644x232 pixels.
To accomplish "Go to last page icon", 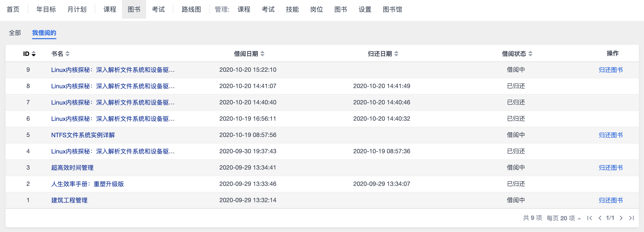I will click(x=631, y=218).
